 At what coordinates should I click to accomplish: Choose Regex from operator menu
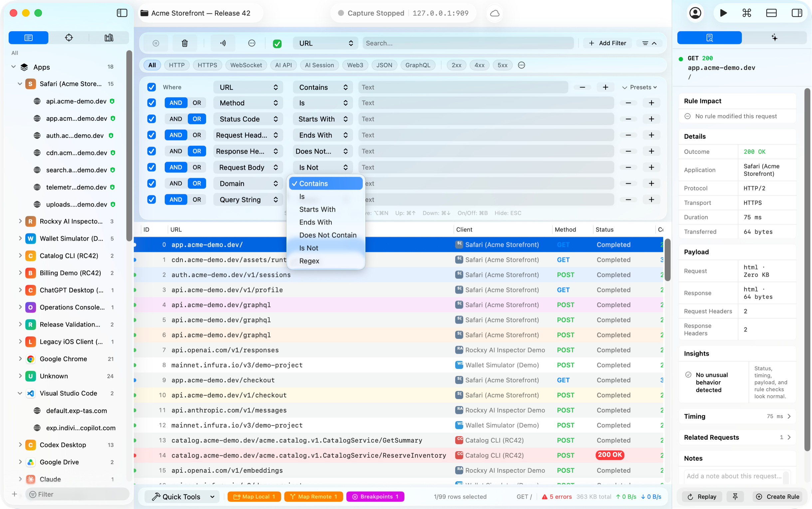(325, 261)
